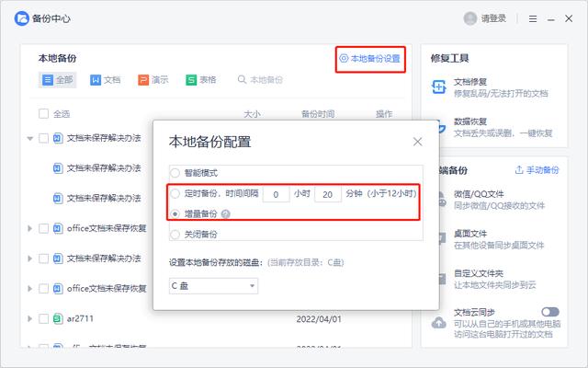Open 本地备份设置 settings link

tap(370, 59)
